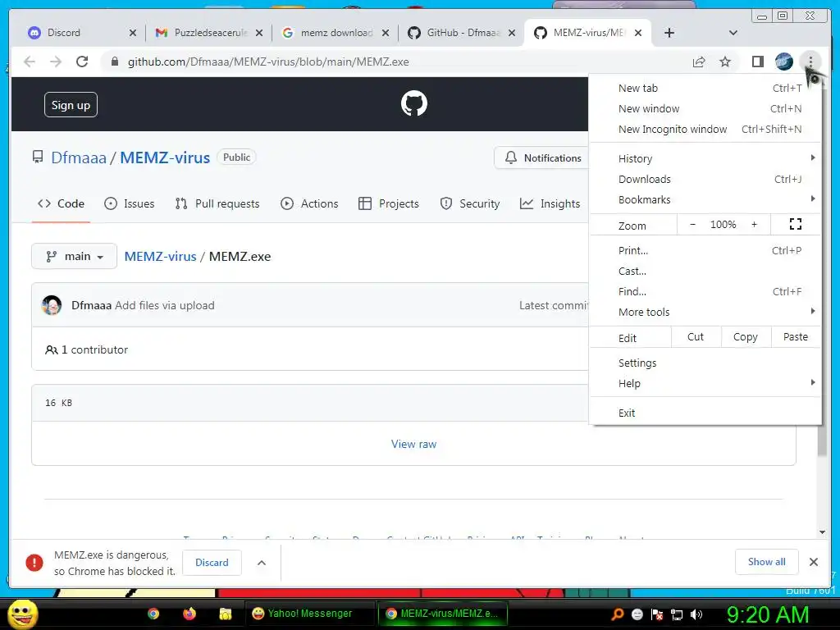Select New window menu item
The width and height of the screenshot is (840, 630).
(705, 109)
